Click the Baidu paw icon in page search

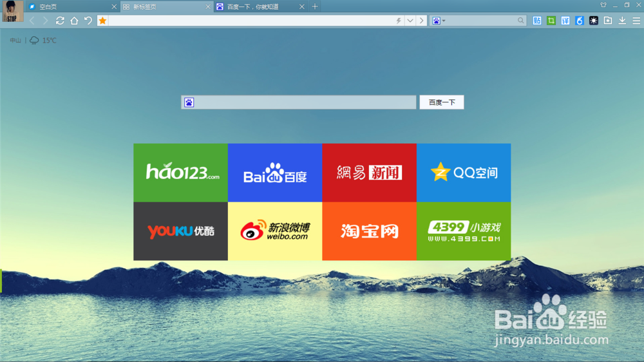(189, 102)
